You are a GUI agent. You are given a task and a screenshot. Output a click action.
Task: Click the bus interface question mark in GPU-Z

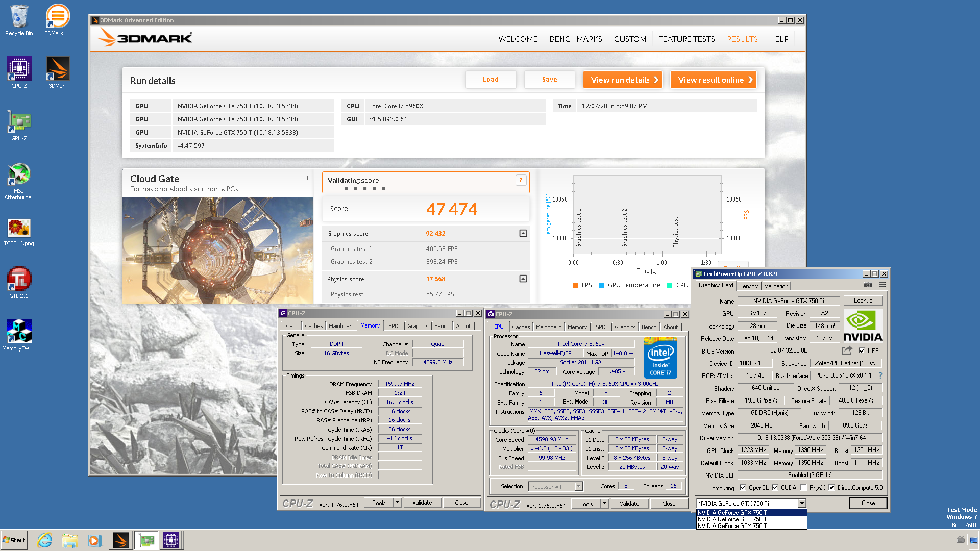click(x=880, y=375)
